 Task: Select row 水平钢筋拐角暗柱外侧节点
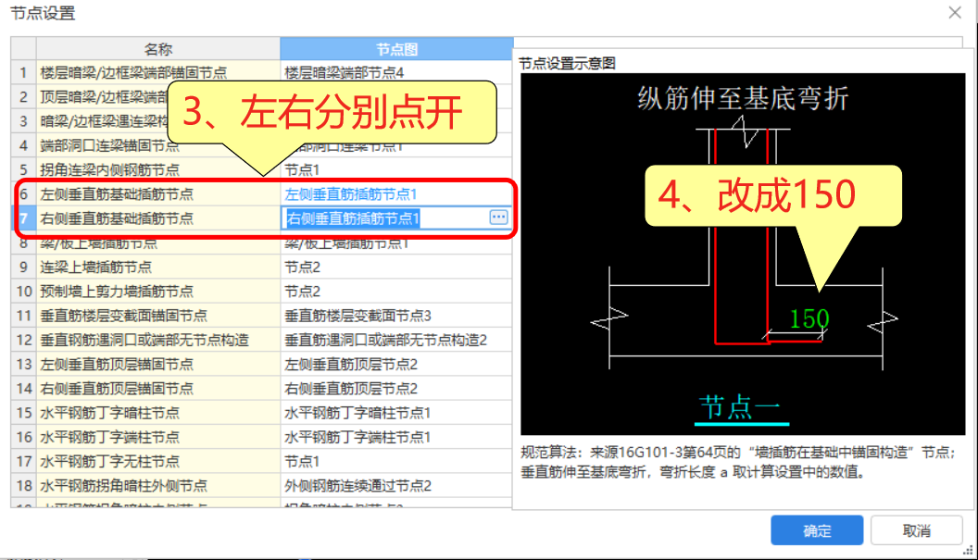158,486
